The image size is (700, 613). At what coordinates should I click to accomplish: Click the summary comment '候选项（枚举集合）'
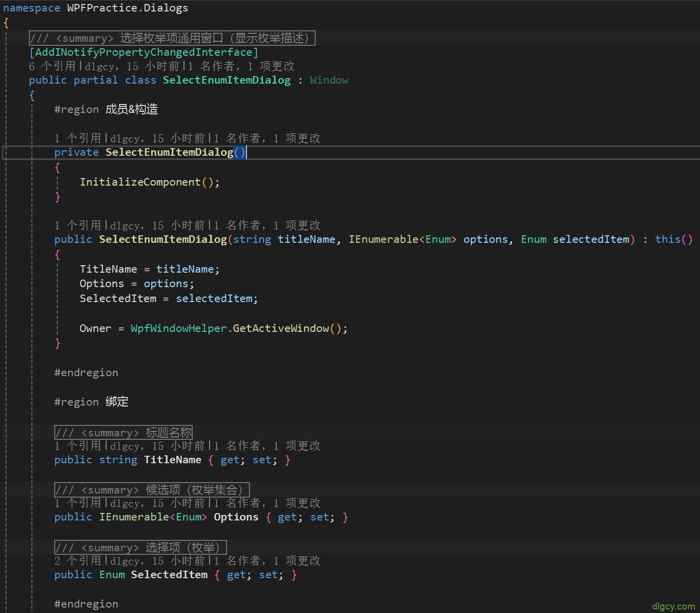(152, 490)
